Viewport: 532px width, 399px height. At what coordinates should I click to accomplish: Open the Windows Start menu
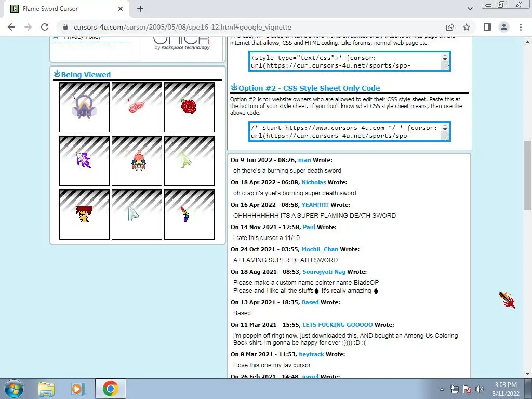pos(14,389)
